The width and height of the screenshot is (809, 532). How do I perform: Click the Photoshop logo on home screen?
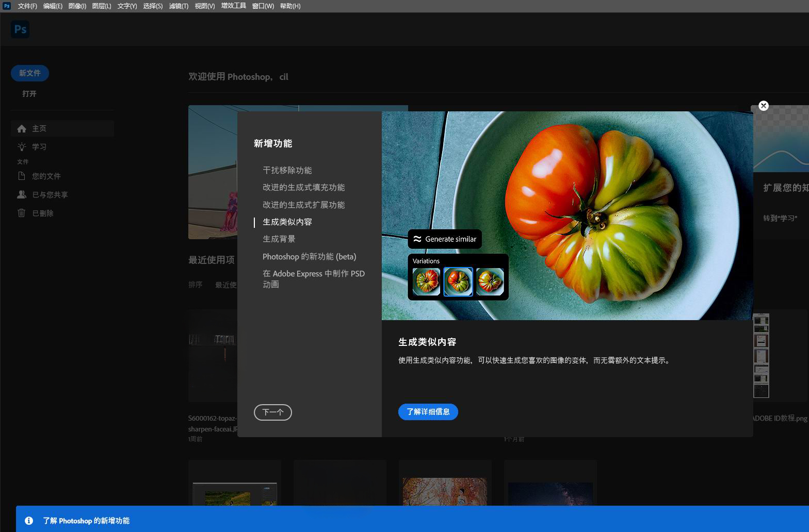coord(20,29)
